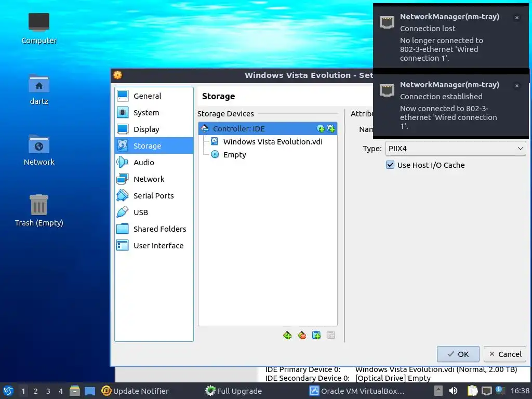Switch to workspace 3
The height and width of the screenshot is (399, 532).
[48, 391]
